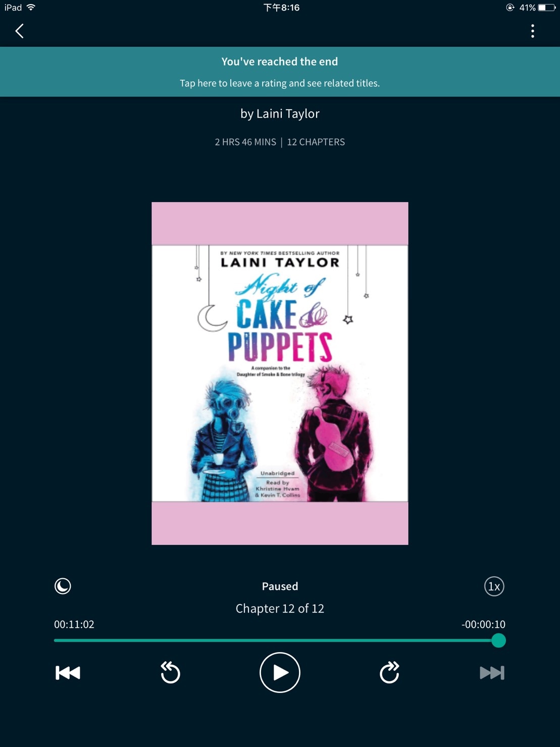This screenshot has width=560, height=747.
Task: Tap the remaining time -00:00:10
Action: (x=483, y=625)
